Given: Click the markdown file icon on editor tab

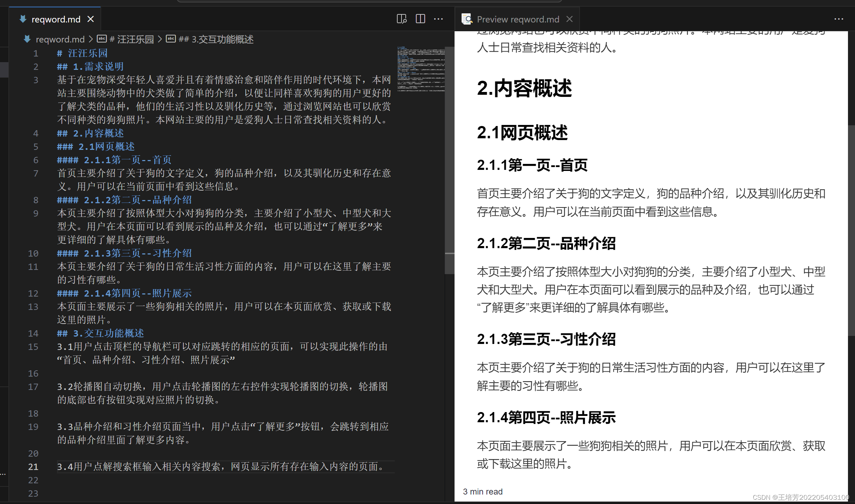Looking at the screenshot, I should pyautogui.click(x=23, y=19).
